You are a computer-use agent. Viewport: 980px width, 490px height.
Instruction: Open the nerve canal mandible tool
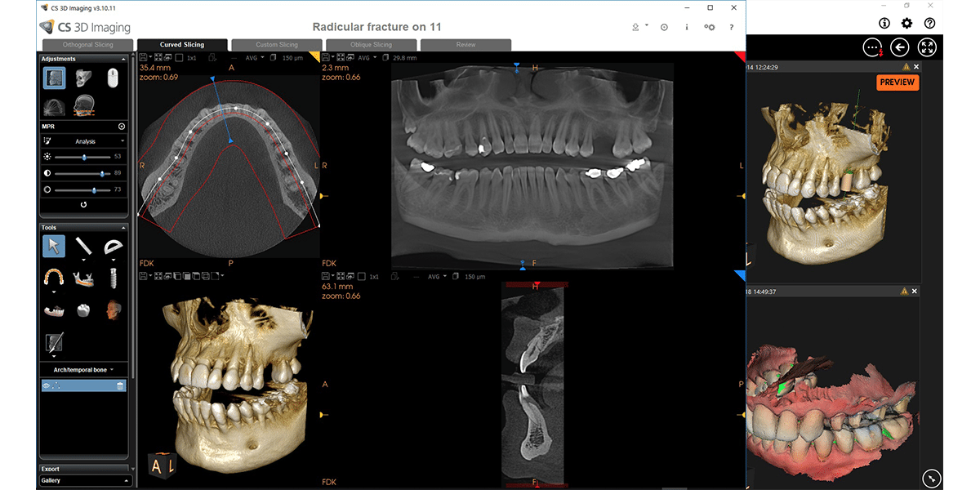coord(83,276)
